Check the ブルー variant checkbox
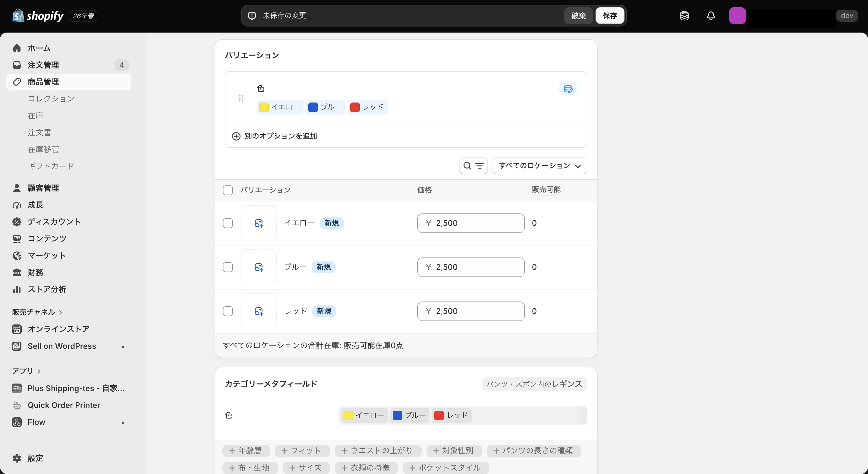868x474 pixels. pos(228,267)
